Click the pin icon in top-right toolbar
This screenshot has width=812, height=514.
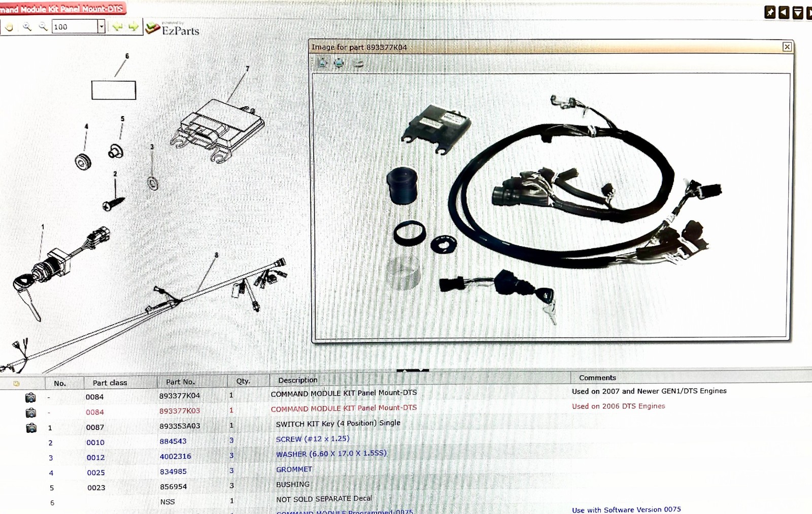click(x=770, y=12)
